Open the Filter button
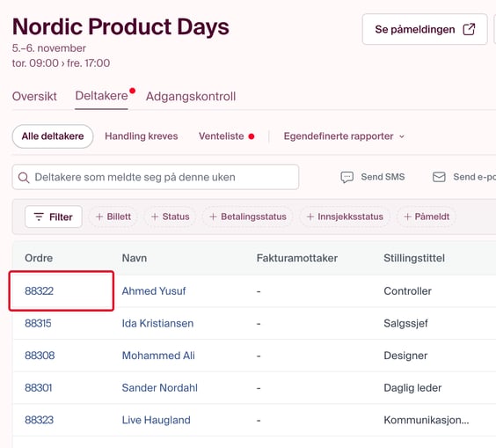Screen dimensions: 496x448 pyautogui.click(x=54, y=217)
